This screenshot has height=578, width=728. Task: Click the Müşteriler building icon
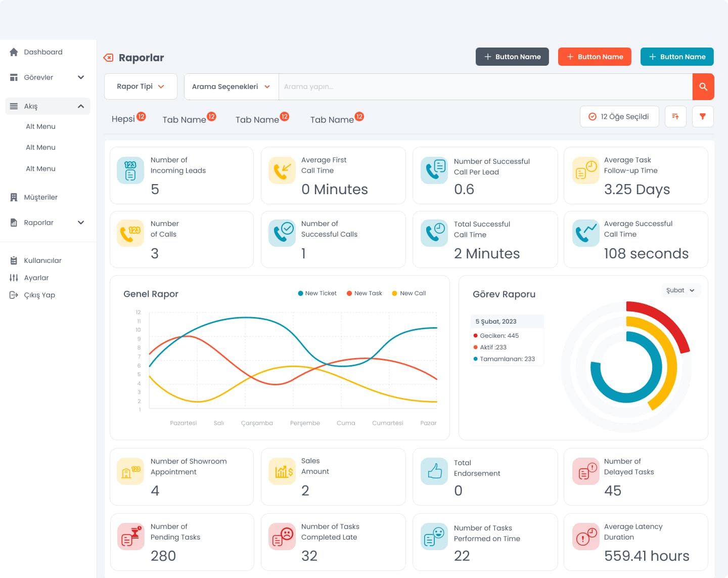(x=14, y=197)
